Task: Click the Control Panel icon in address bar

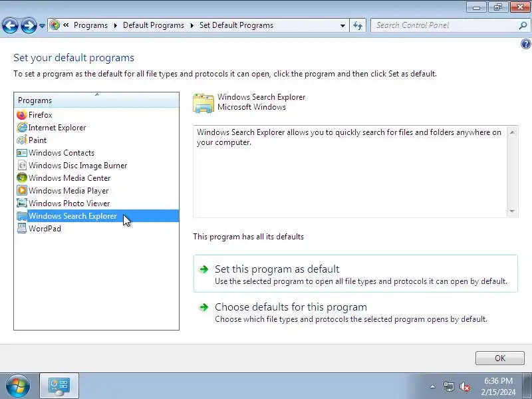Action: 55,25
